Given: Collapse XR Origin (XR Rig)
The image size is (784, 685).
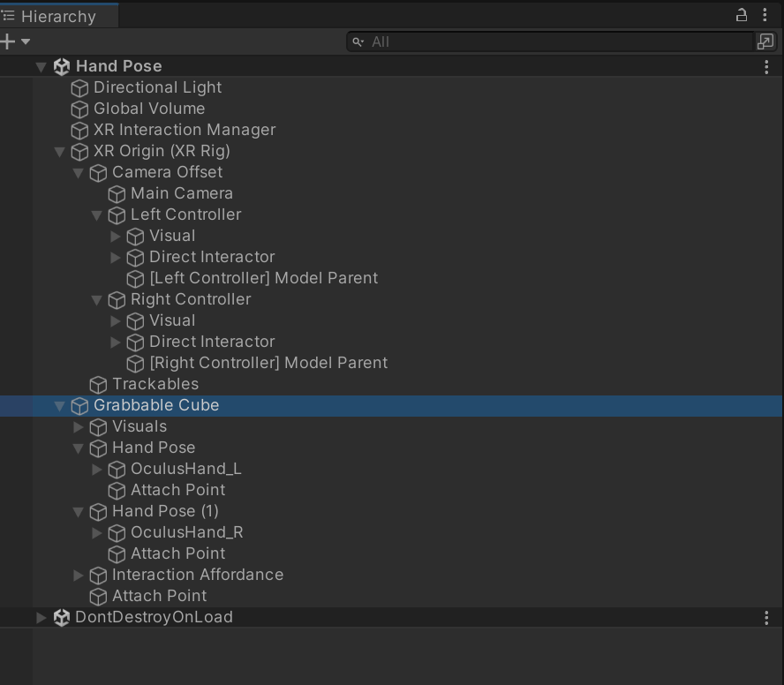Looking at the screenshot, I should pyautogui.click(x=59, y=152).
